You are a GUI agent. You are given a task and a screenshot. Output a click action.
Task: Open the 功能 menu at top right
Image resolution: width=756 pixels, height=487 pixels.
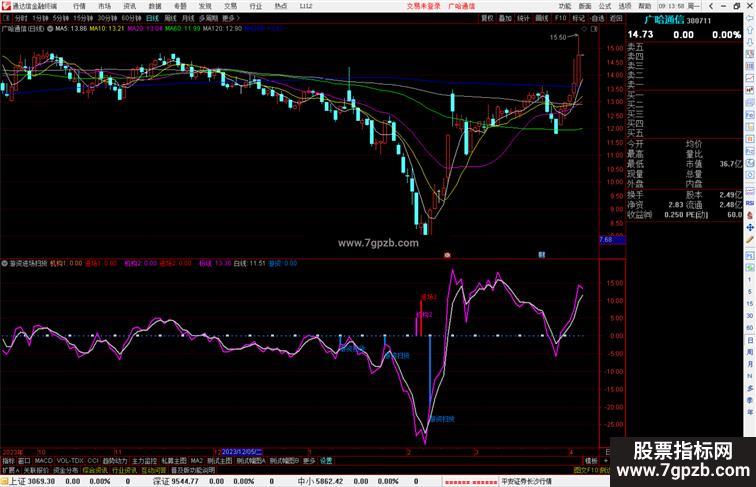pyautogui.click(x=565, y=6)
